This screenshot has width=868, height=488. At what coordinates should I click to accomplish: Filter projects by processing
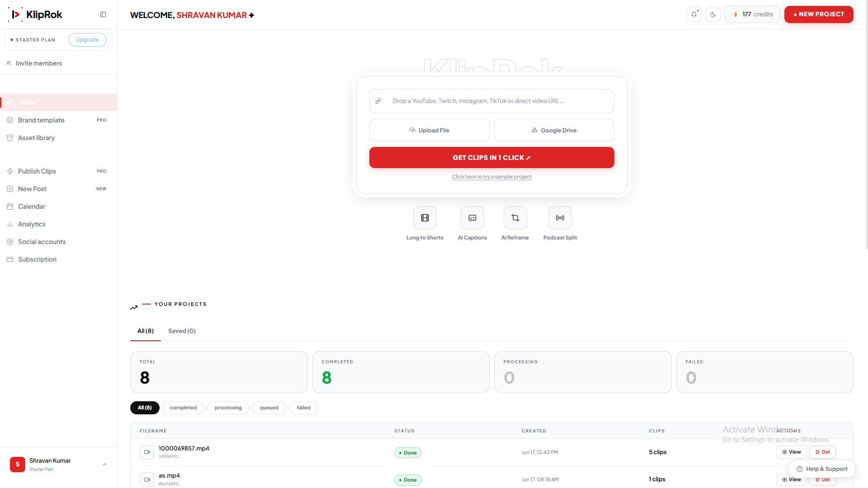point(228,408)
